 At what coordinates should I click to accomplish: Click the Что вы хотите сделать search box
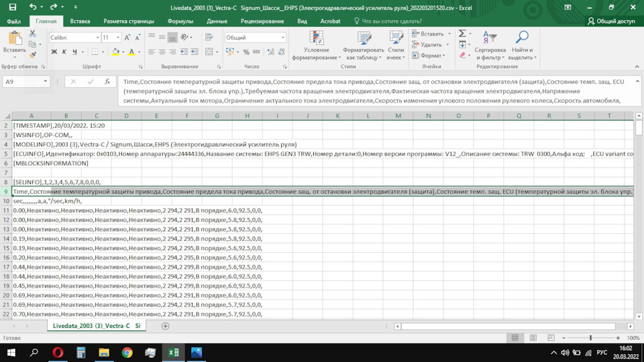(387, 21)
